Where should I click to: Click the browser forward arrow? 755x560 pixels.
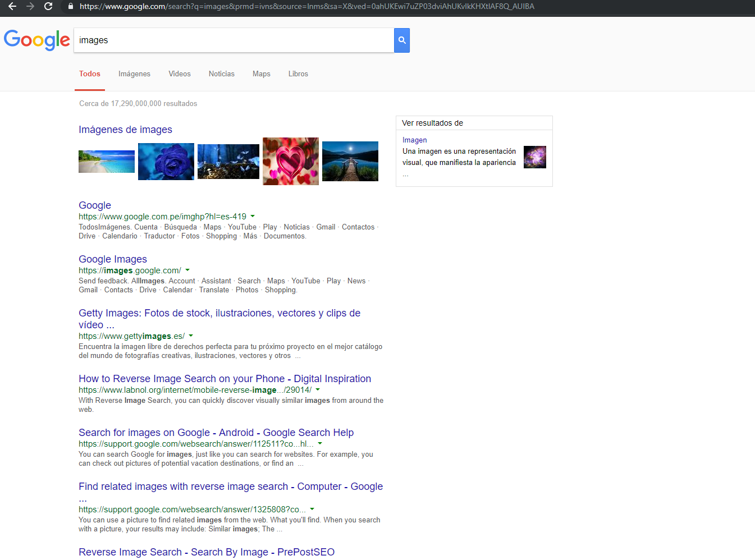click(30, 6)
